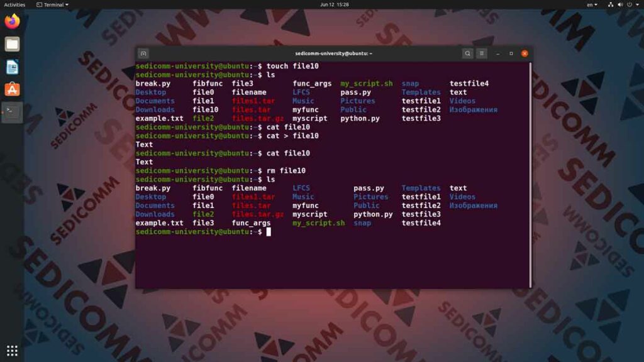Click 'Templates' in first ls output
This screenshot has width=644, height=362.
[x=421, y=92]
